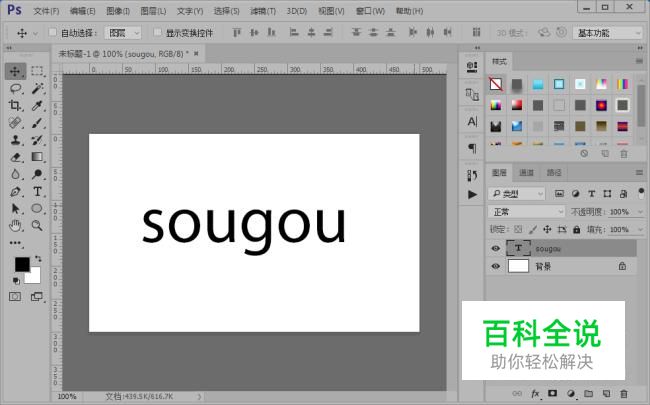650x405 pixels.
Task: Add a layer mask
Action: point(553,393)
